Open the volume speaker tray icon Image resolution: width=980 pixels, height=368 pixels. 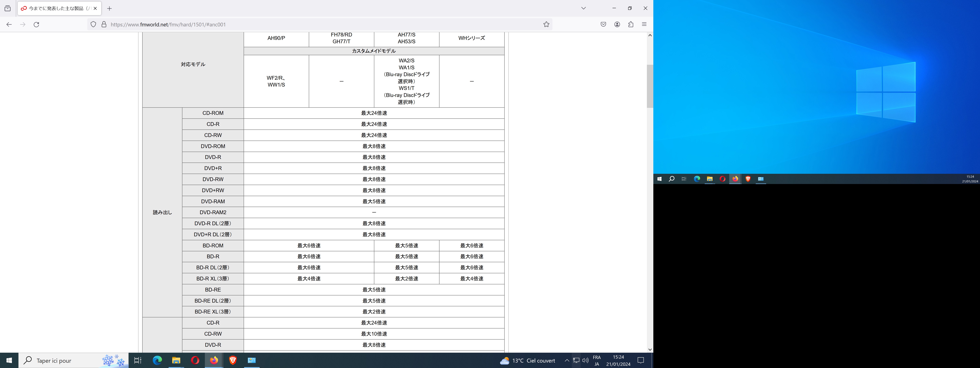tap(585, 360)
